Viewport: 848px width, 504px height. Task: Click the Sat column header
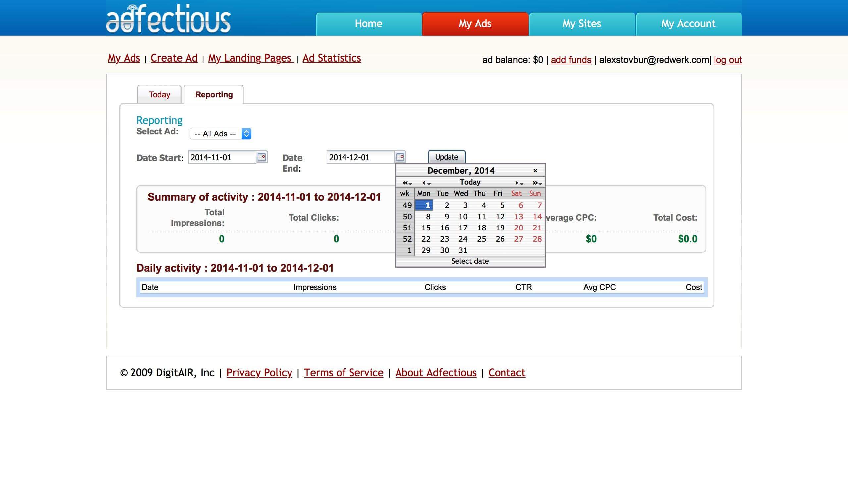tap(516, 194)
